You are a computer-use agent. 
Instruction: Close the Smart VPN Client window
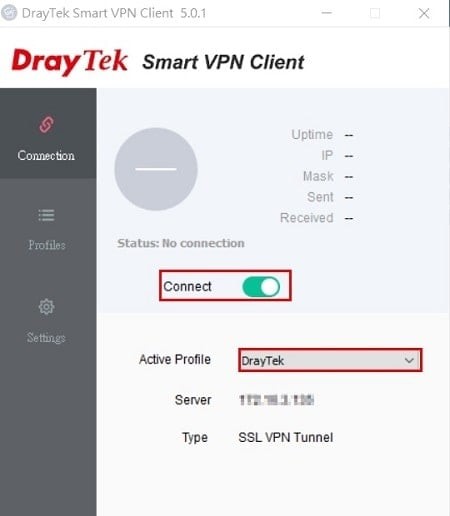pos(424,13)
